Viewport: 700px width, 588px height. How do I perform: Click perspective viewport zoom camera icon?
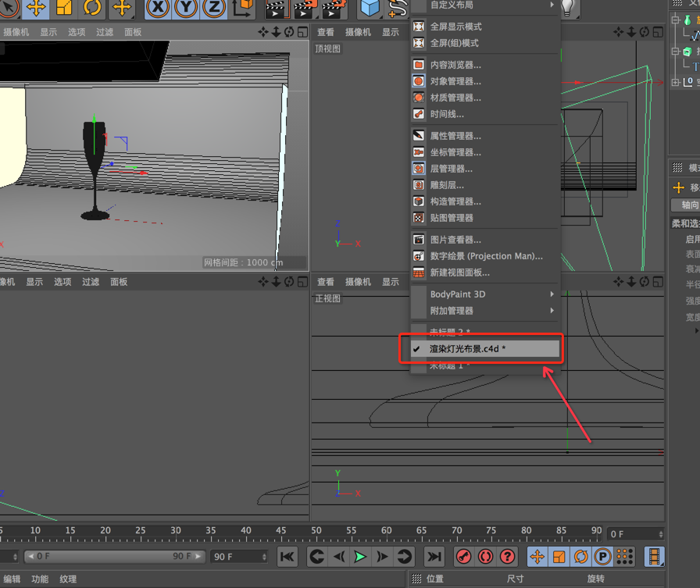[277, 32]
